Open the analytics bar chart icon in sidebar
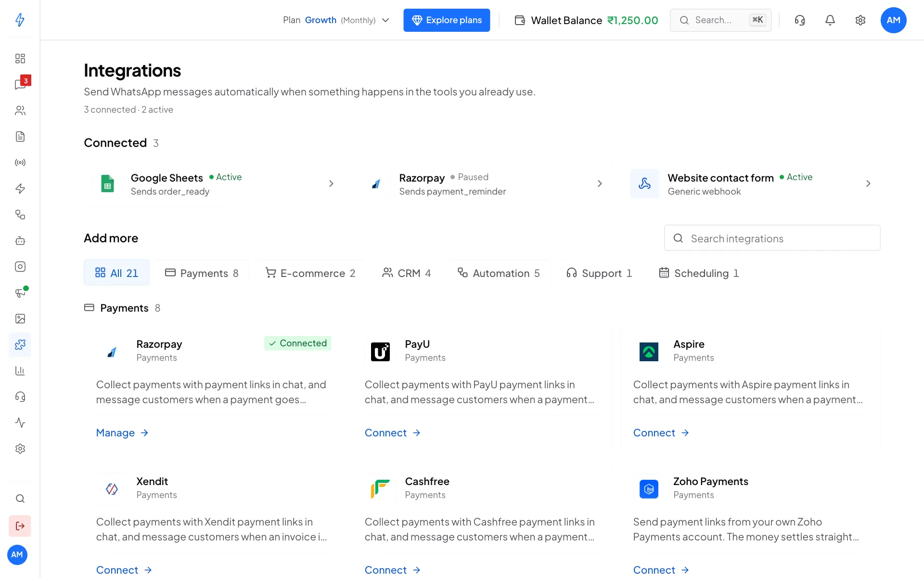 pyautogui.click(x=20, y=371)
